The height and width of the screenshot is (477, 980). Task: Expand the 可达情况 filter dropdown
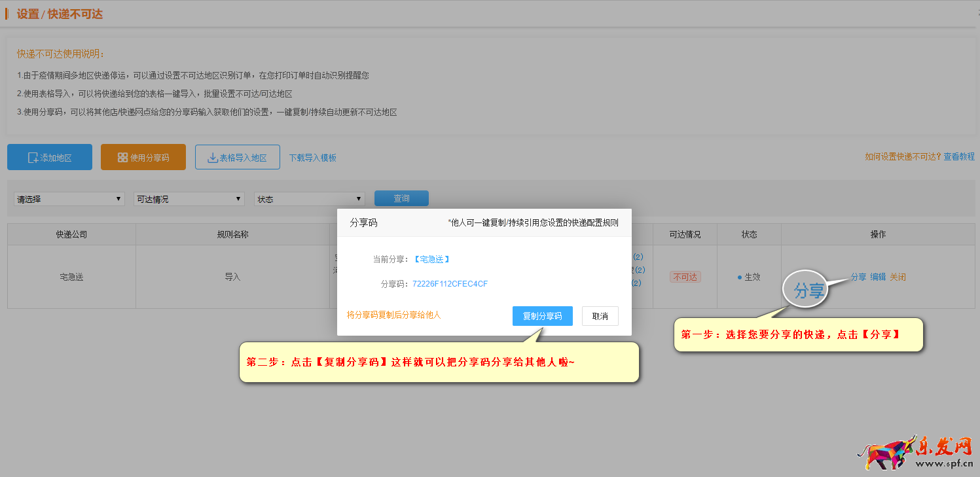pyautogui.click(x=189, y=199)
